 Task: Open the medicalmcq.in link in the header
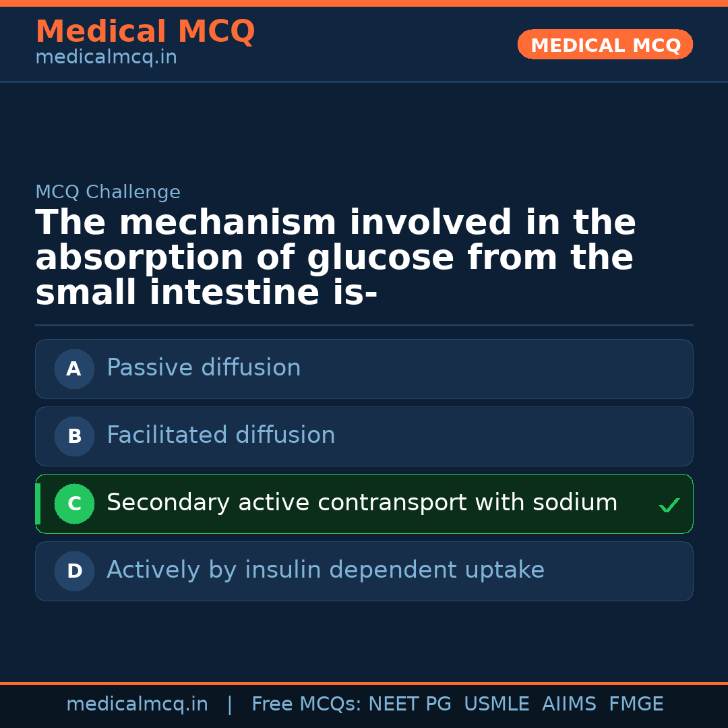(x=106, y=58)
